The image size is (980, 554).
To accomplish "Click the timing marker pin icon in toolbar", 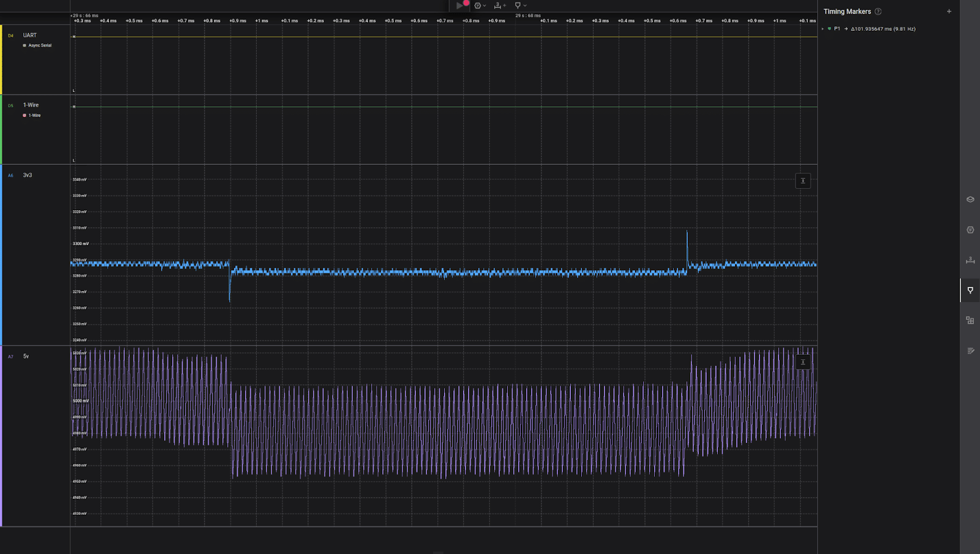I will (518, 6).
